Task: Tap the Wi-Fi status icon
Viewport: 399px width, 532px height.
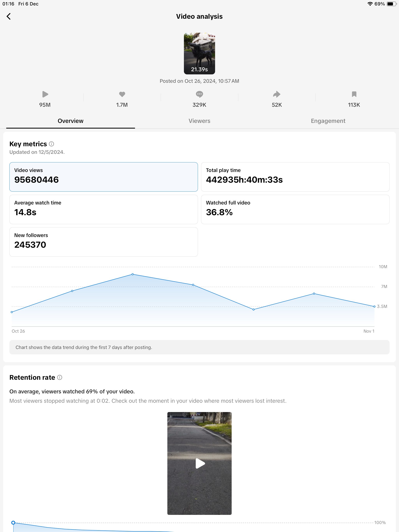Action: tap(370, 4)
